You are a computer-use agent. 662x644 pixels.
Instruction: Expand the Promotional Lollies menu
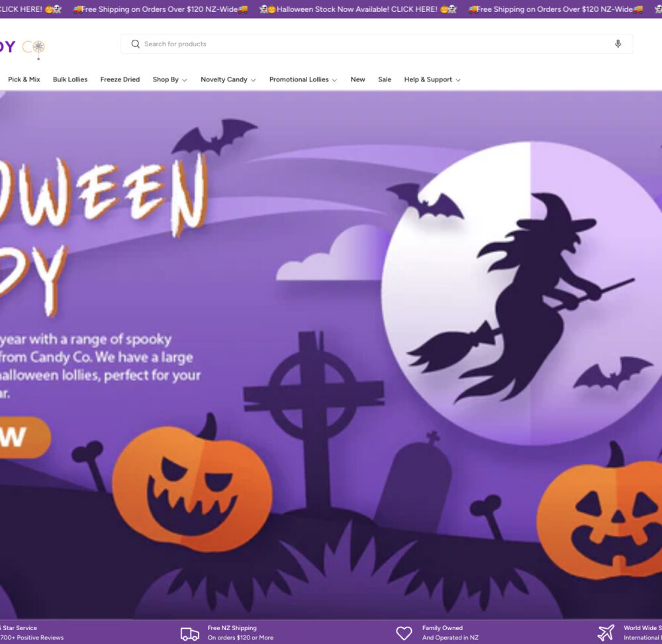click(303, 79)
